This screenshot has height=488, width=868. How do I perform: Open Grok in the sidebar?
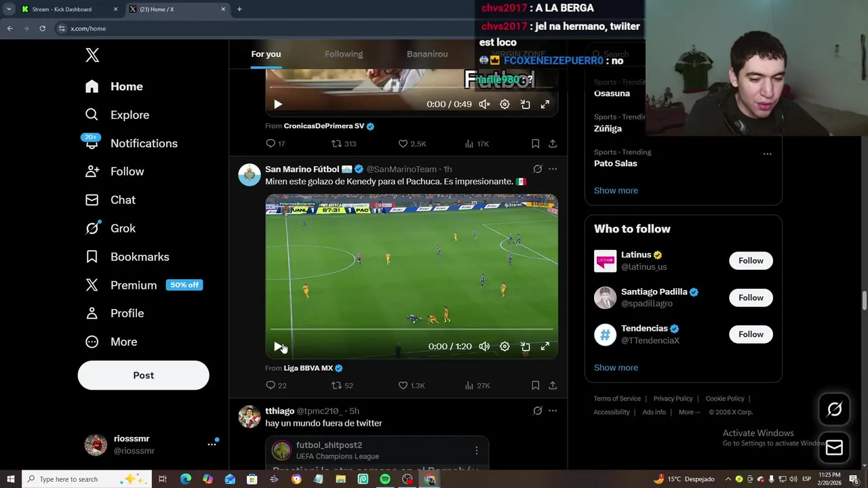110,228
